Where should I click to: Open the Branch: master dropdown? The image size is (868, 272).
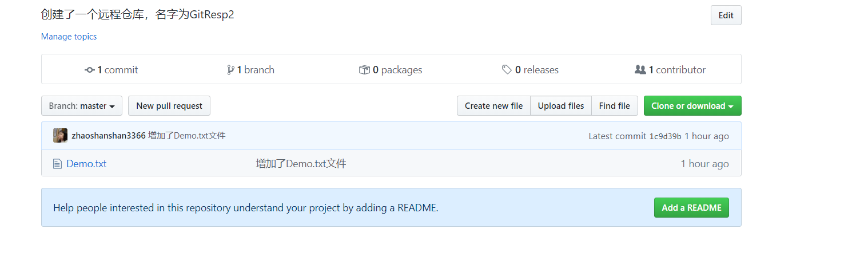pos(82,106)
